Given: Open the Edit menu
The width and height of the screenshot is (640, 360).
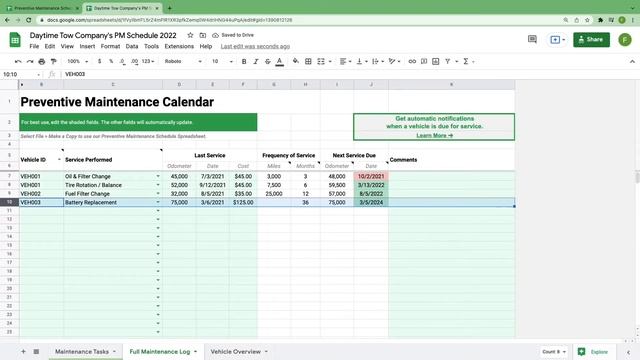Looking at the screenshot, I should pyautogui.click(x=50, y=47).
